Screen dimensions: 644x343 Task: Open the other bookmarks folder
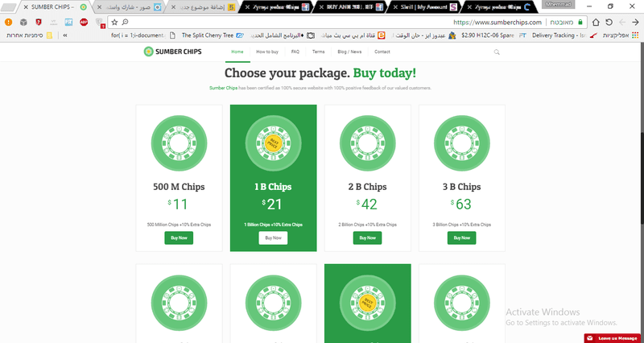point(30,35)
